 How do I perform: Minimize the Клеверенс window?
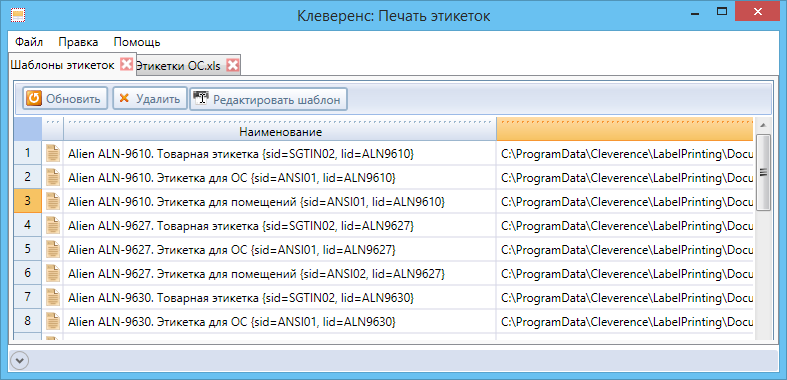click(695, 14)
